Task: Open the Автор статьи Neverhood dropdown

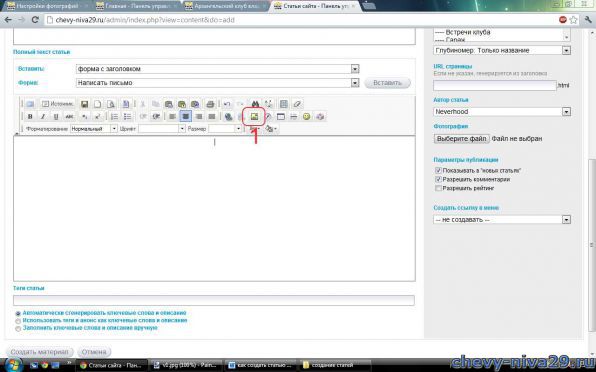Action: [x=502, y=112]
